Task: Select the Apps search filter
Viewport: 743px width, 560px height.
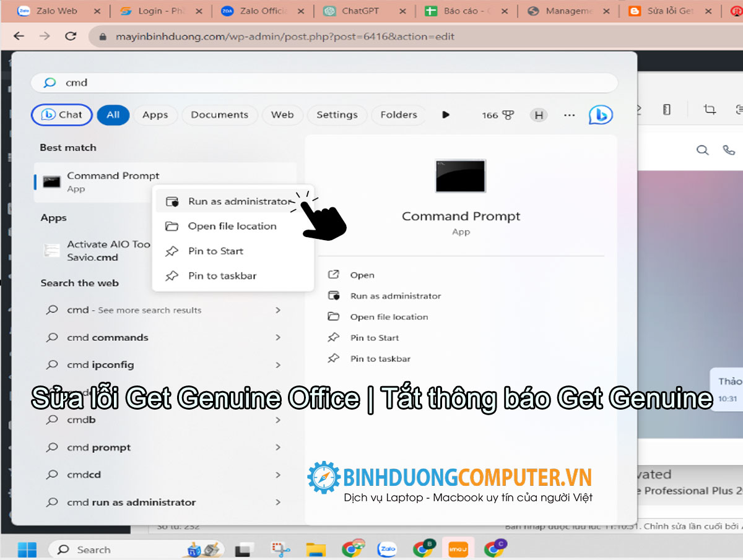Action: click(x=155, y=114)
